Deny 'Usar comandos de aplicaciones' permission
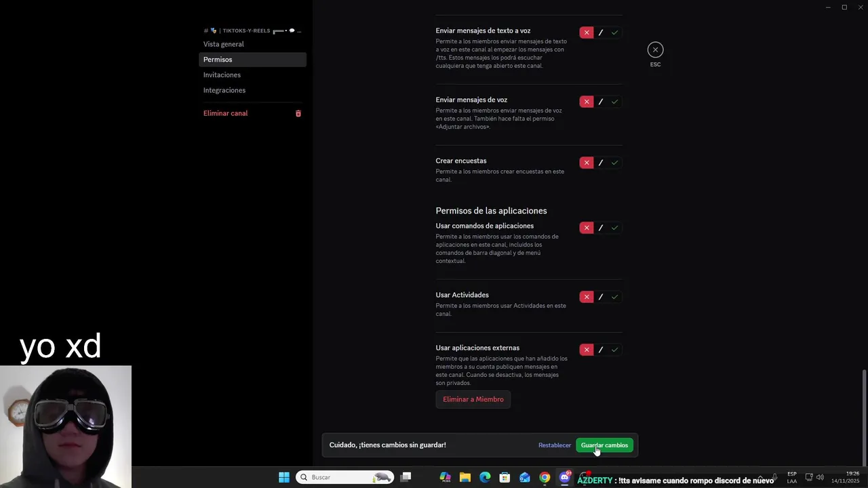Screen dimensions: 868x488 [587, 228]
